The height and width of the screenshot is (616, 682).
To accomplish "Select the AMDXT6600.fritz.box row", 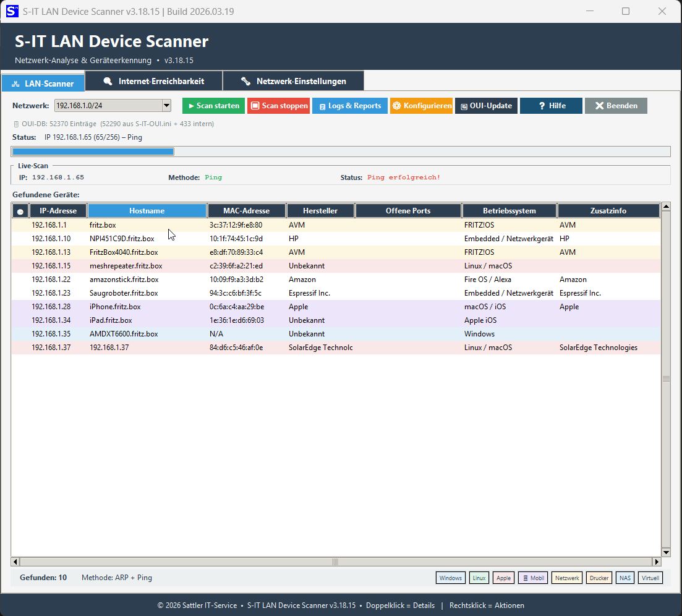I will coord(336,334).
